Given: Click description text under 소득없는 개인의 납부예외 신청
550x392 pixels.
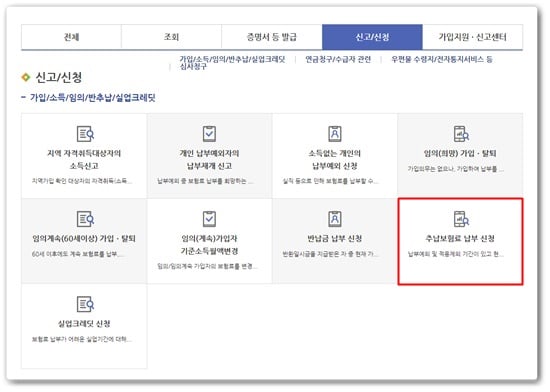Looking at the screenshot, I should coord(330,181).
